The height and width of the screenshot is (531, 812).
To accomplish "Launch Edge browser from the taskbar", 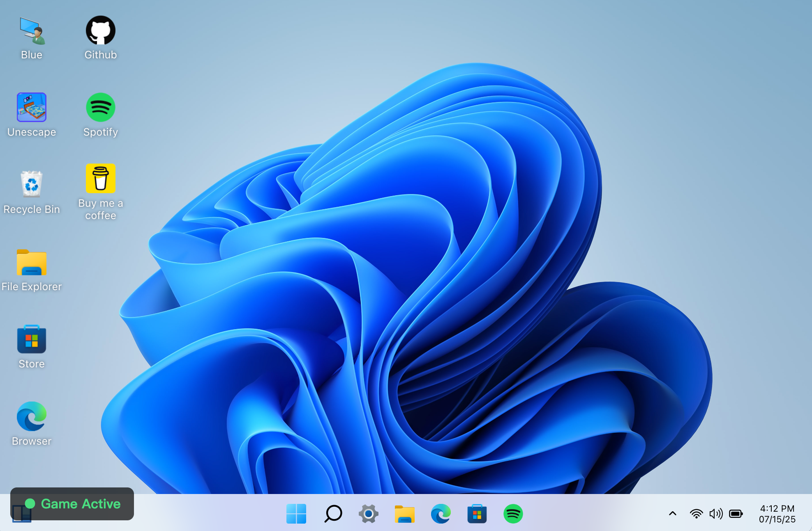I will (441, 514).
